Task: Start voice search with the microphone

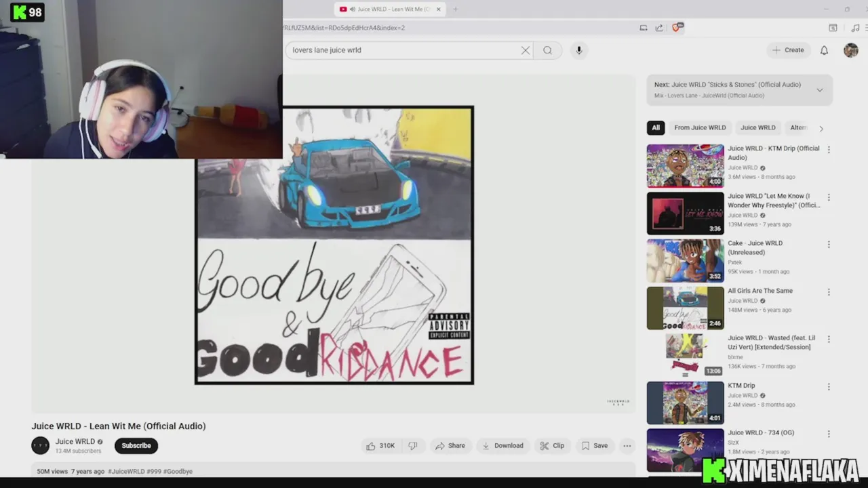Action: point(578,50)
